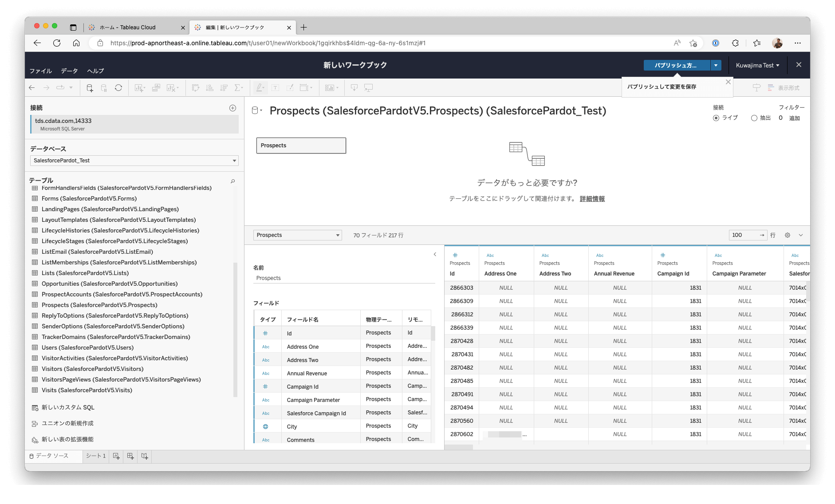This screenshot has width=835, height=504.
Task: Click the 名前 field containing Prospects
Action: pos(344,278)
